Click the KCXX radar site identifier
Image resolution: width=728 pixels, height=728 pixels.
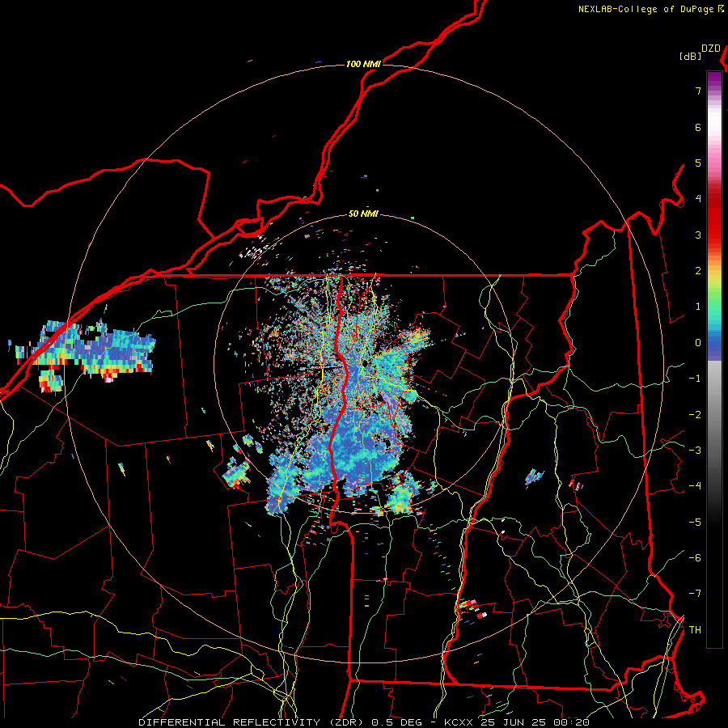click(459, 722)
